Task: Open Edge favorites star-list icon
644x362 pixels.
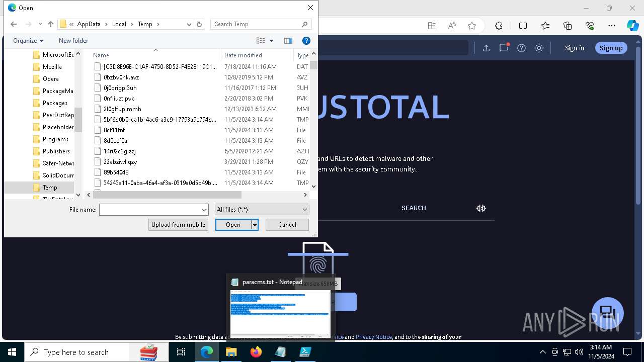Action: click(545, 26)
